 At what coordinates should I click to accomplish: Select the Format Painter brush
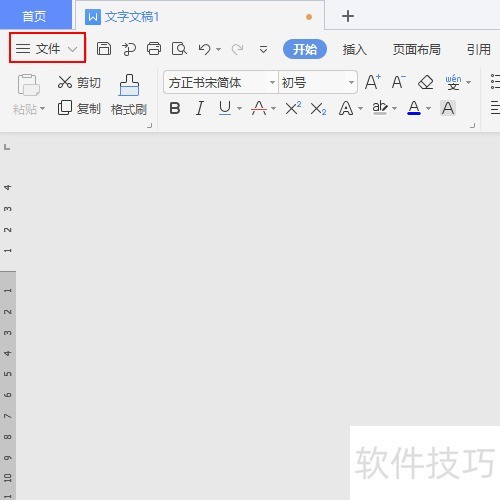pyautogui.click(x=129, y=95)
